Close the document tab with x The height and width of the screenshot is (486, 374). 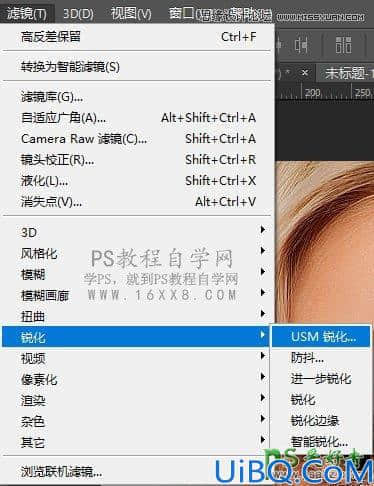point(304,72)
